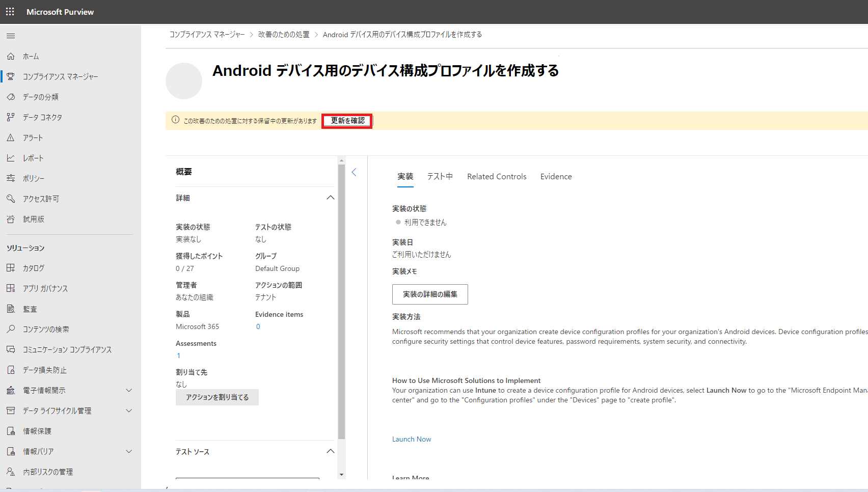Click summary pane scroll-up arrow
This screenshot has width=868, height=492.
341,160
